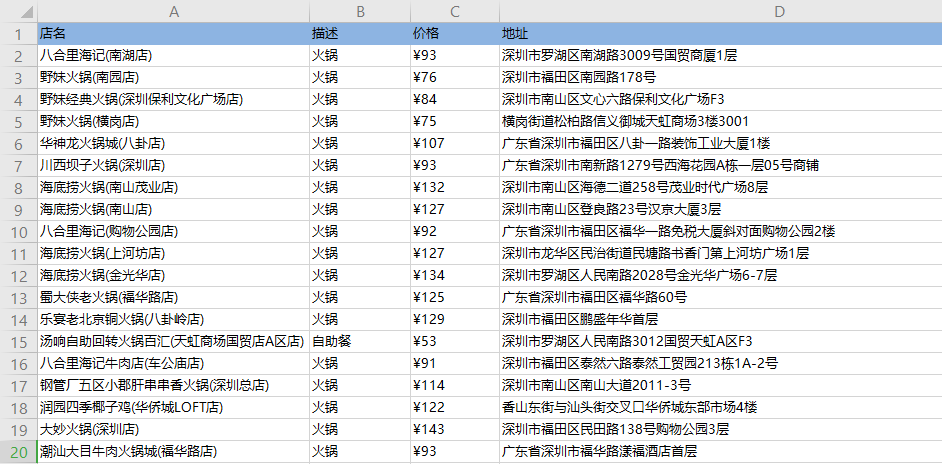Select cell 乐宴老北京铜火锅(八卦岭店)
Viewport: 942px width, 464px height.
[174, 320]
